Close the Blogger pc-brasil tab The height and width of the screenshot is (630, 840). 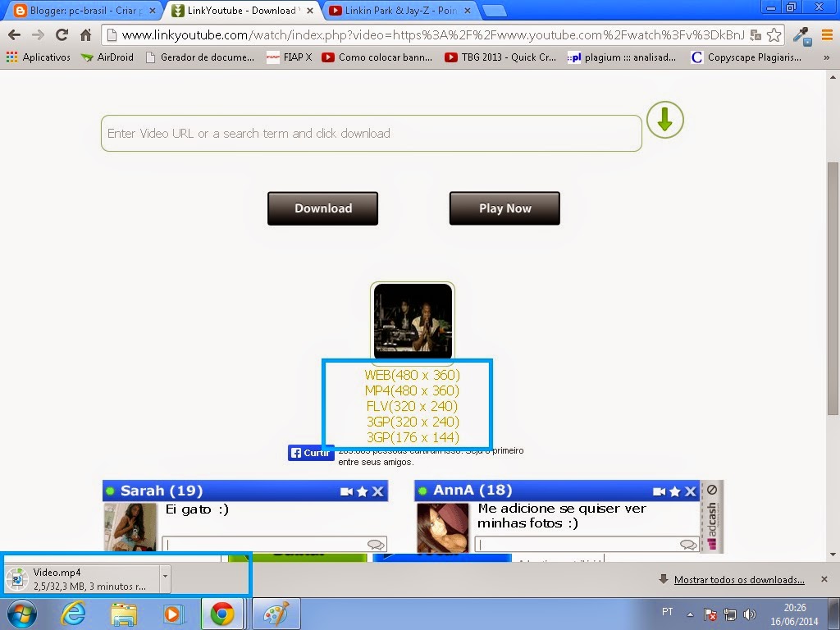pos(152,10)
